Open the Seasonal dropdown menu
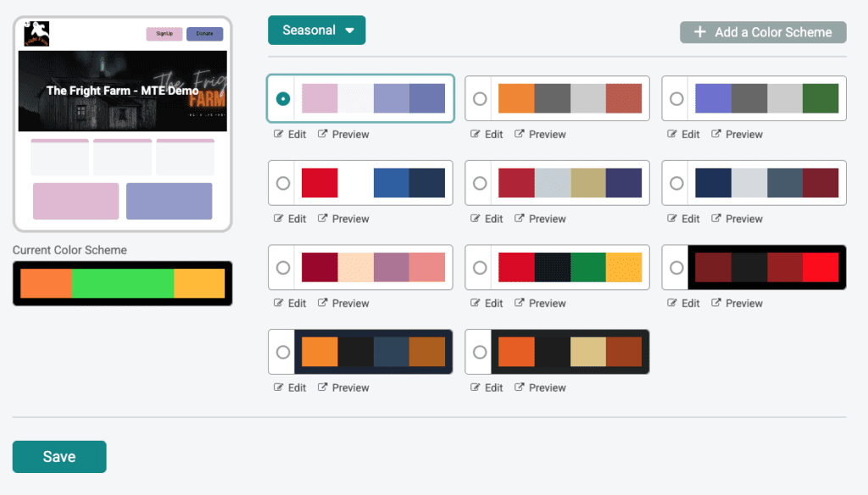Screen dimensions: 868x495 coord(316,30)
